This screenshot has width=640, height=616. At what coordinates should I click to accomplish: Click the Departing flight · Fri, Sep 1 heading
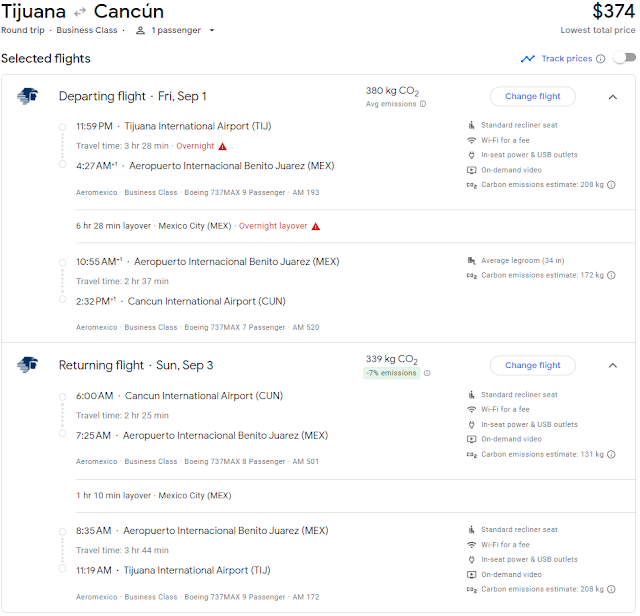click(x=133, y=97)
